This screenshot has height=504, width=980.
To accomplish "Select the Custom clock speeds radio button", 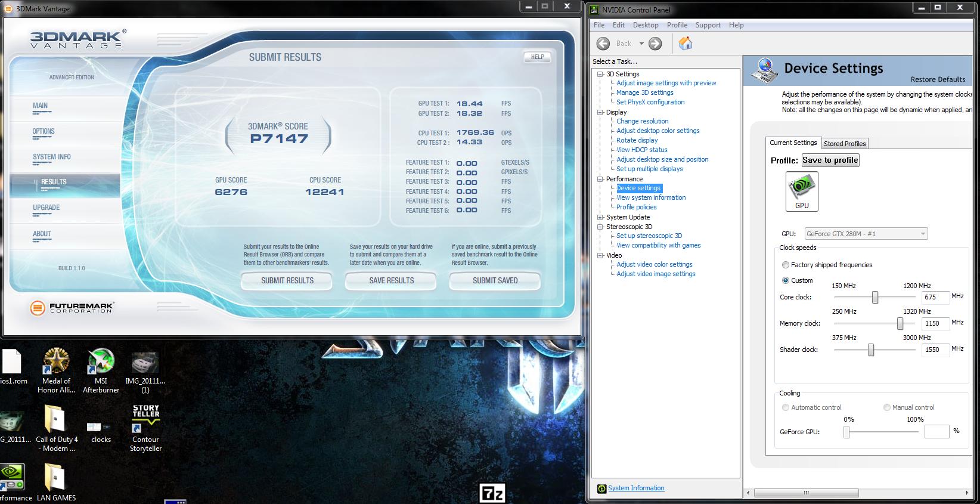I will 786,280.
